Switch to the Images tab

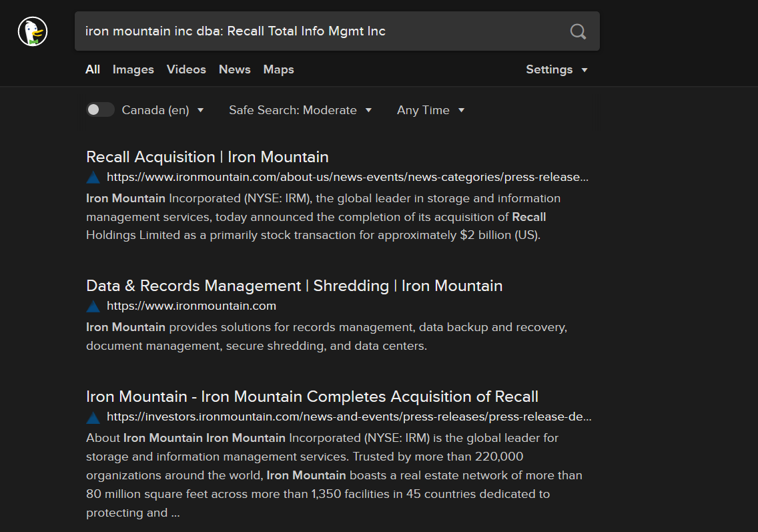pyautogui.click(x=133, y=69)
